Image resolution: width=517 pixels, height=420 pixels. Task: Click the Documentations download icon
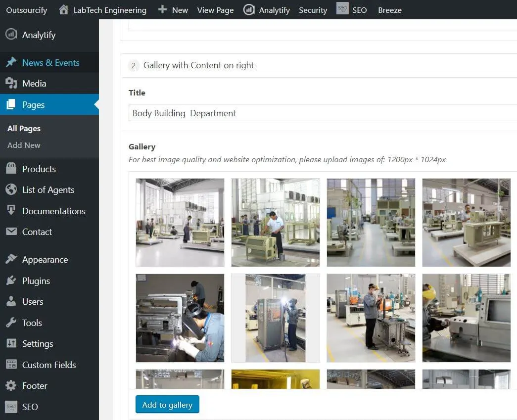click(x=11, y=210)
